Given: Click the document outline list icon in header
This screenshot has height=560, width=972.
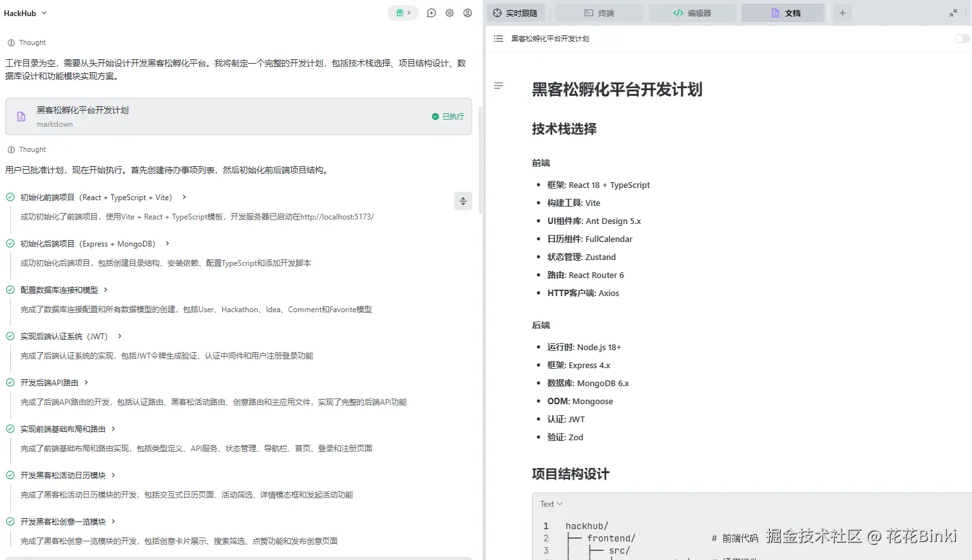Looking at the screenshot, I should pyautogui.click(x=499, y=39).
